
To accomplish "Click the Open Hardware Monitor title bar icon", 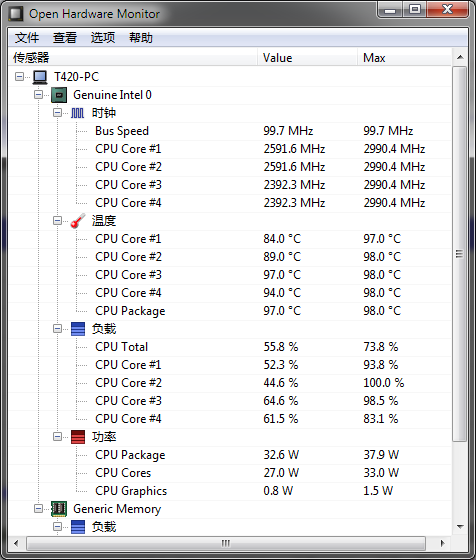I will 16,14.
